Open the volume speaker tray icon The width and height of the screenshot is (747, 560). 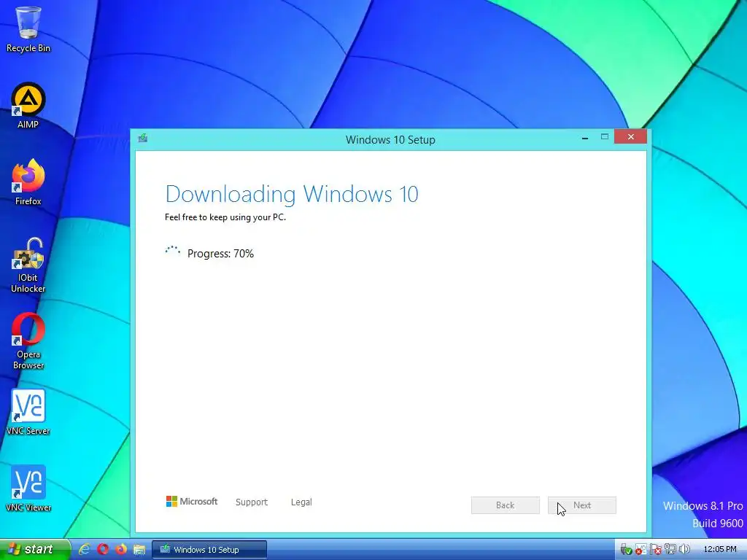[x=684, y=550]
